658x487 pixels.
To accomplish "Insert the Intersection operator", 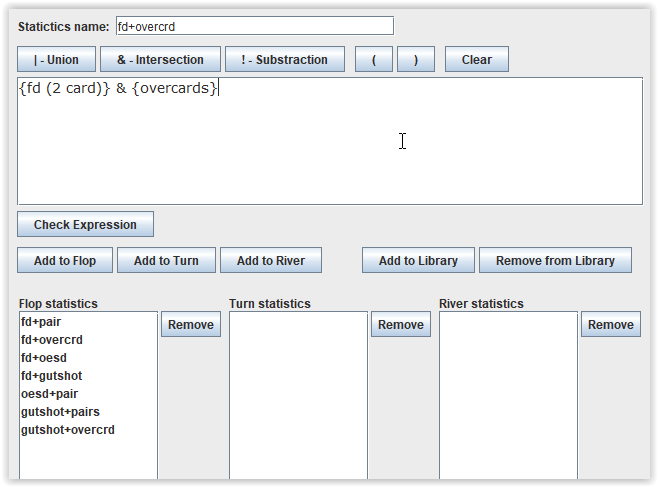I will [x=160, y=60].
